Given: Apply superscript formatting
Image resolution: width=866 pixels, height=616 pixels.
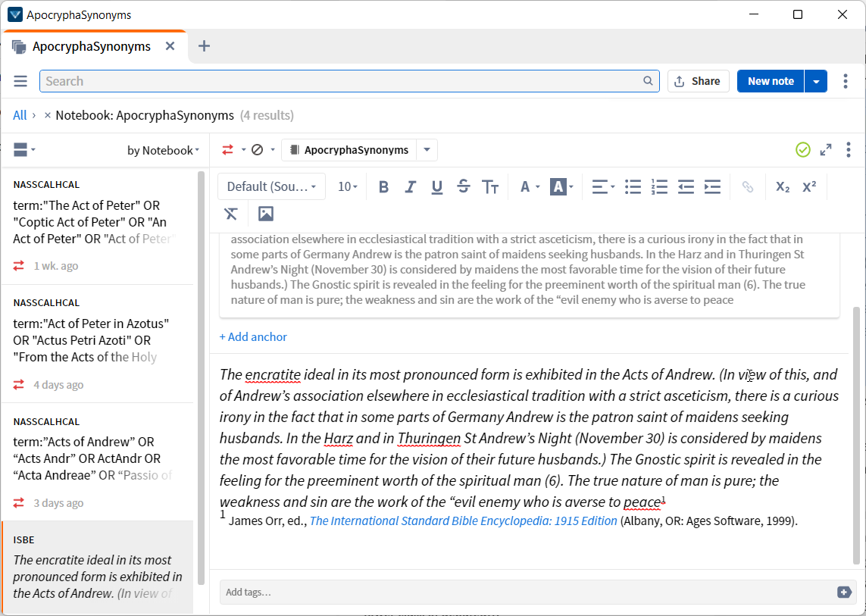Looking at the screenshot, I should 809,186.
